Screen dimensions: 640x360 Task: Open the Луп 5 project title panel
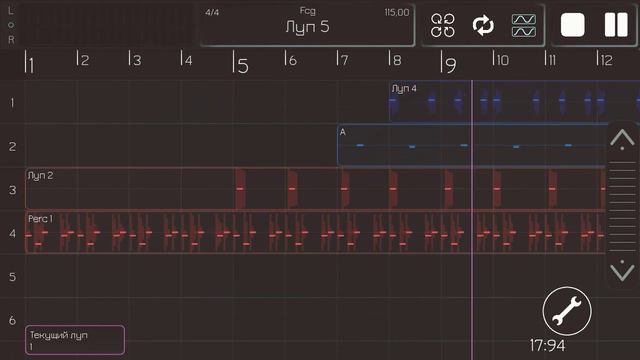[x=307, y=25]
